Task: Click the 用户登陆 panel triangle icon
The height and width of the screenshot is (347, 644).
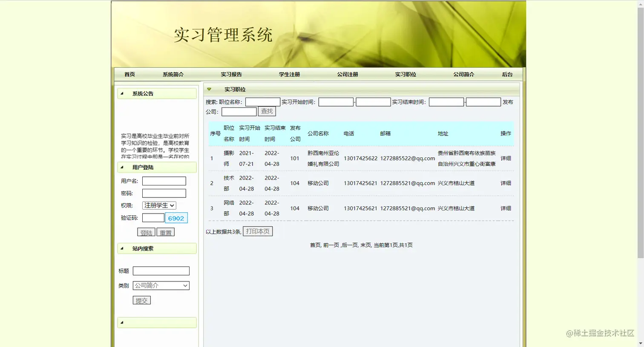Action: point(122,167)
